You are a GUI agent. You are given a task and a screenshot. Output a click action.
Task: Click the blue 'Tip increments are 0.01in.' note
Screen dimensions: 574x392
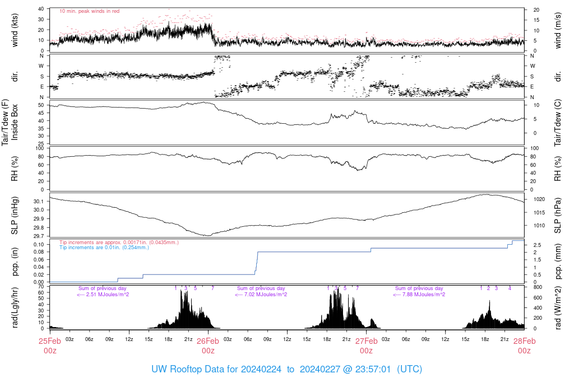pos(104,247)
